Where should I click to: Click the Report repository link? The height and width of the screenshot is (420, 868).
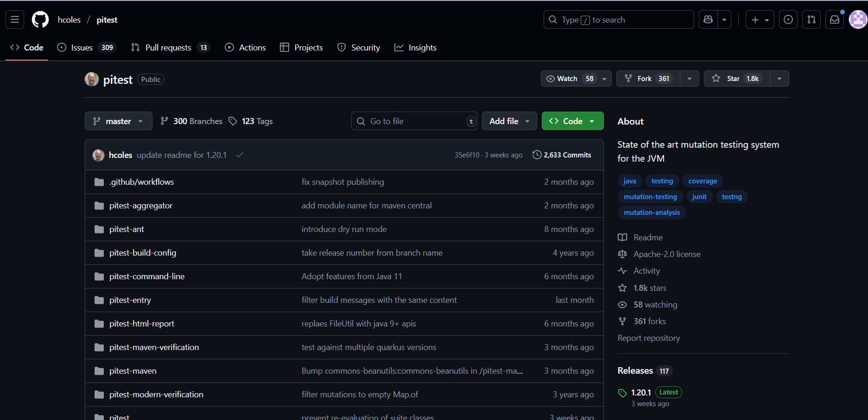tap(648, 338)
